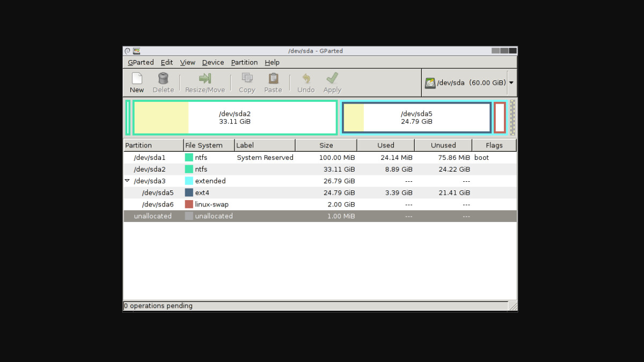The image size is (644, 362).
Task: Click the Paste partition toolbar icon
Action: [x=273, y=78]
